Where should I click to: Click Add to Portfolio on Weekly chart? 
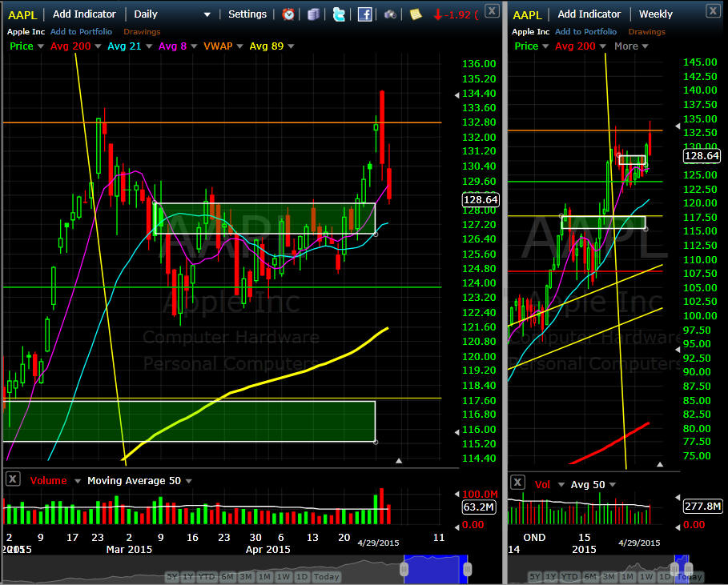tap(586, 31)
